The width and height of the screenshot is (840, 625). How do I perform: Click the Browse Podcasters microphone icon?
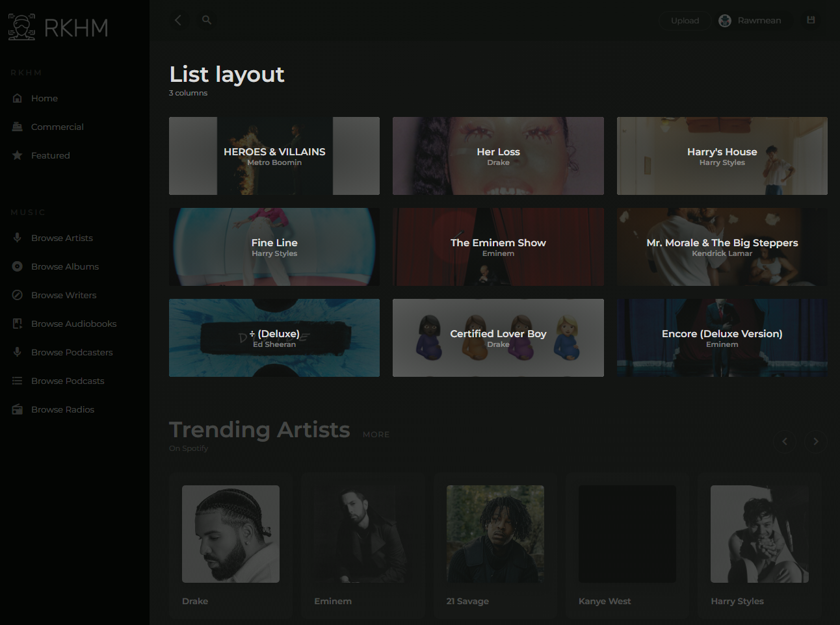(x=18, y=352)
